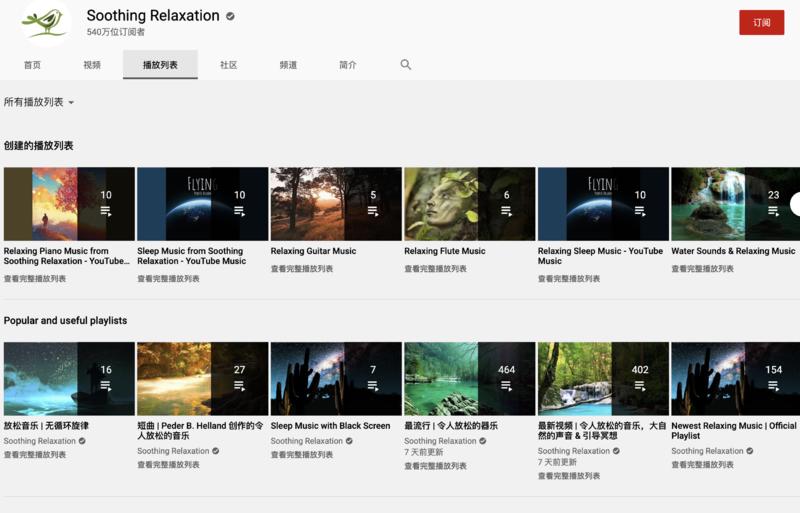Viewport: 800px width, 513px height.
Task: Open the Relaxing Flute Music face thumbnail
Action: (x=469, y=204)
